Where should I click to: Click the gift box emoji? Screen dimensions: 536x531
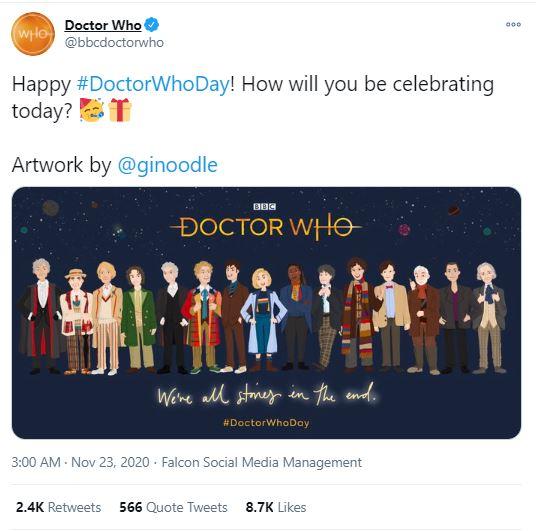[120, 110]
